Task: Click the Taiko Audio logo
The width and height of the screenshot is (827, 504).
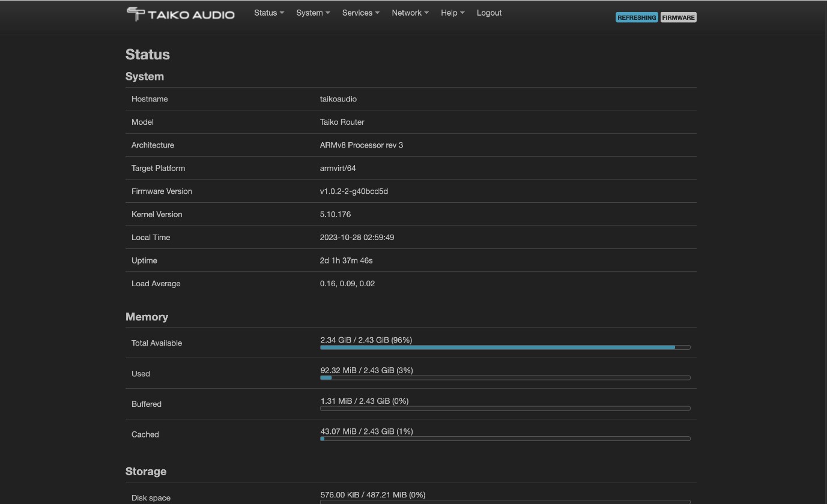Action: point(180,14)
